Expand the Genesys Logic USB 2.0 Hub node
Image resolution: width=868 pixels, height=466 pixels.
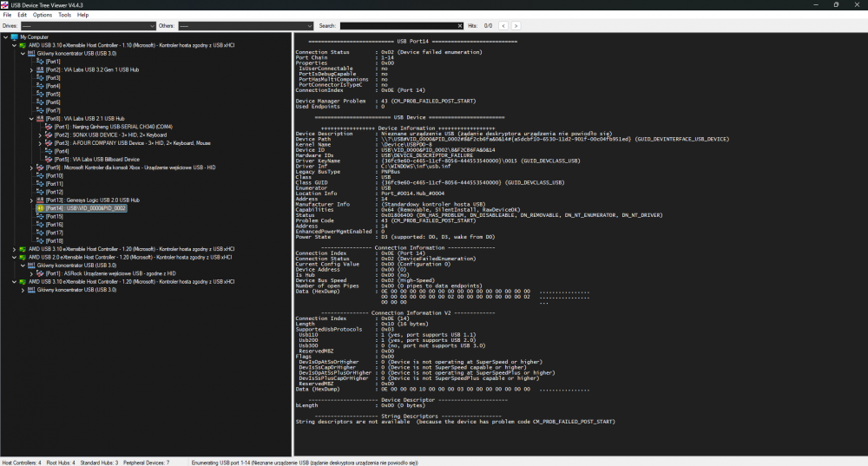pos(32,200)
